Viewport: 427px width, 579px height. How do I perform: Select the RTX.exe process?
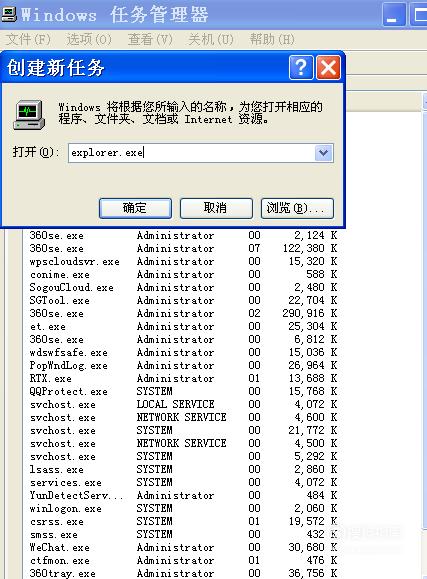click(x=183, y=378)
